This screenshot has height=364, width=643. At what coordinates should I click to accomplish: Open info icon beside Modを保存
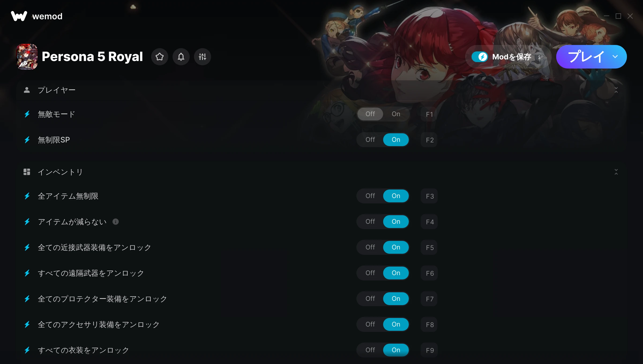click(x=539, y=57)
